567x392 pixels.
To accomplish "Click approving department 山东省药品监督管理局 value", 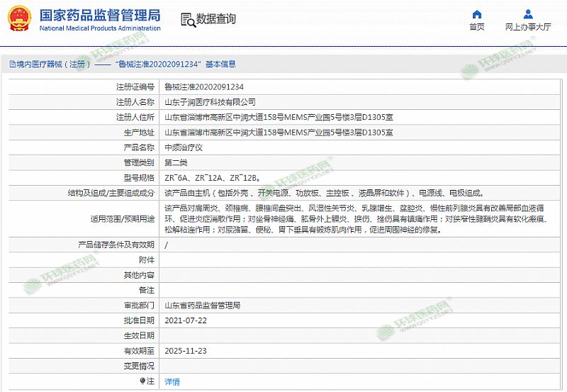I will click(202, 306).
